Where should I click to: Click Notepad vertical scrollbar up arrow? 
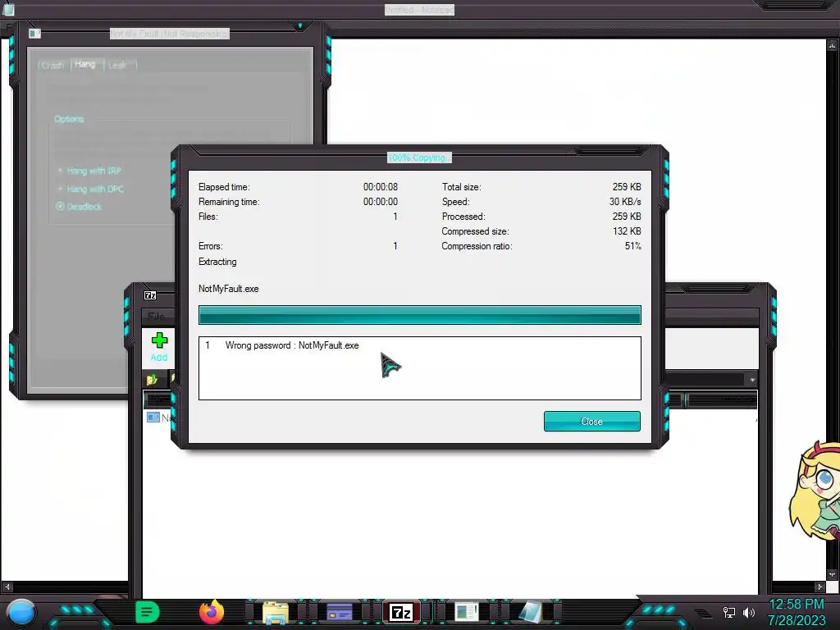point(832,46)
